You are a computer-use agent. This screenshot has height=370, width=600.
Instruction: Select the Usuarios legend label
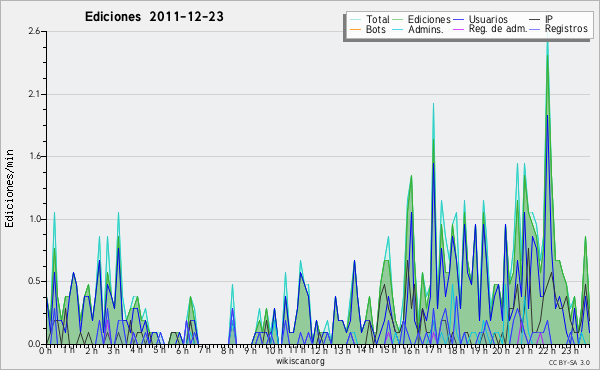click(x=488, y=19)
